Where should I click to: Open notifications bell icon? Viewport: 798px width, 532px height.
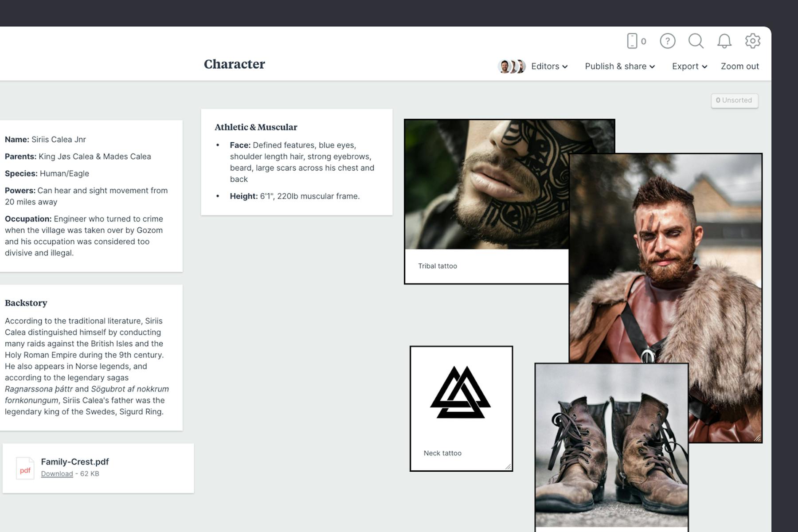(x=724, y=41)
